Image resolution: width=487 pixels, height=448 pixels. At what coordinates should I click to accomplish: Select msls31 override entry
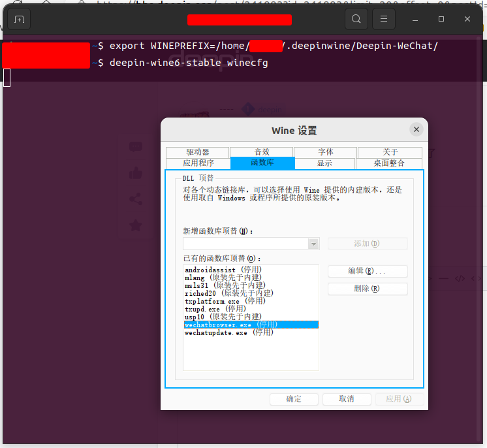click(x=251, y=285)
